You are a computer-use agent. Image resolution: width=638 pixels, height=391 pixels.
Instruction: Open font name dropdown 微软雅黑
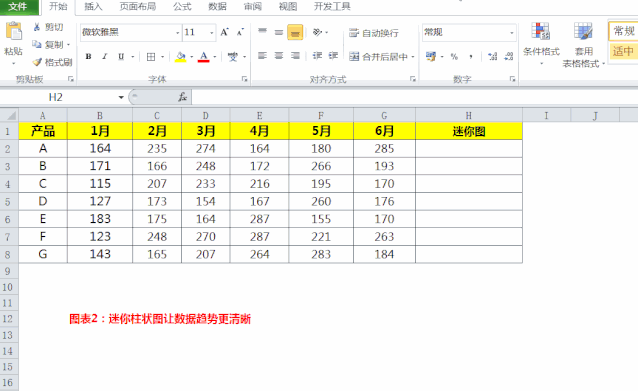point(177,33)
